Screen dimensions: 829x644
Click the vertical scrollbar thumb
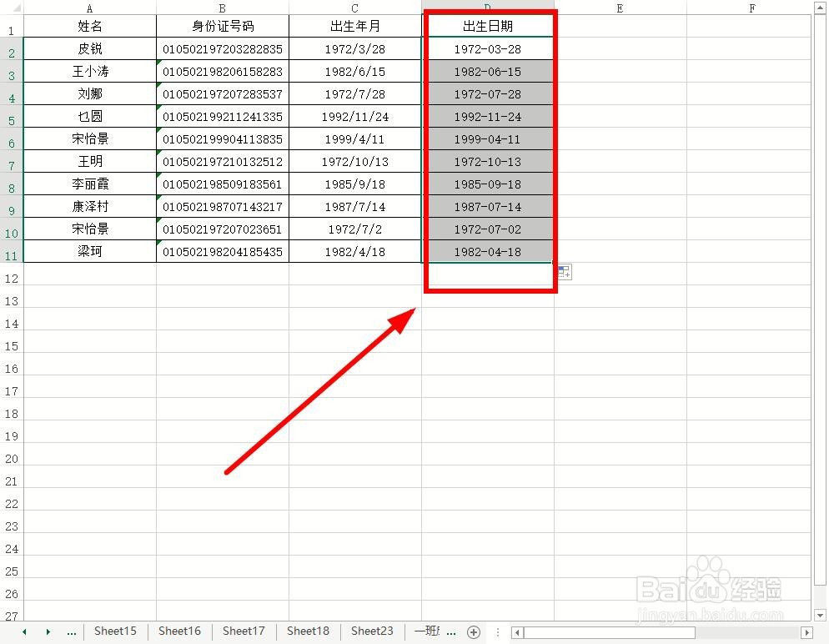pyautogui.click(x=820, y=300)
